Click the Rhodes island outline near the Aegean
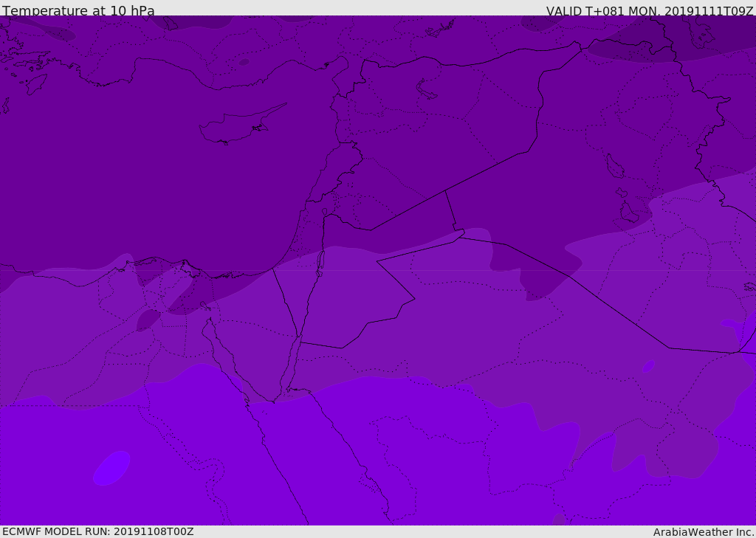The width and height of the screenshot is (756, 538). [x=36, y=84]
